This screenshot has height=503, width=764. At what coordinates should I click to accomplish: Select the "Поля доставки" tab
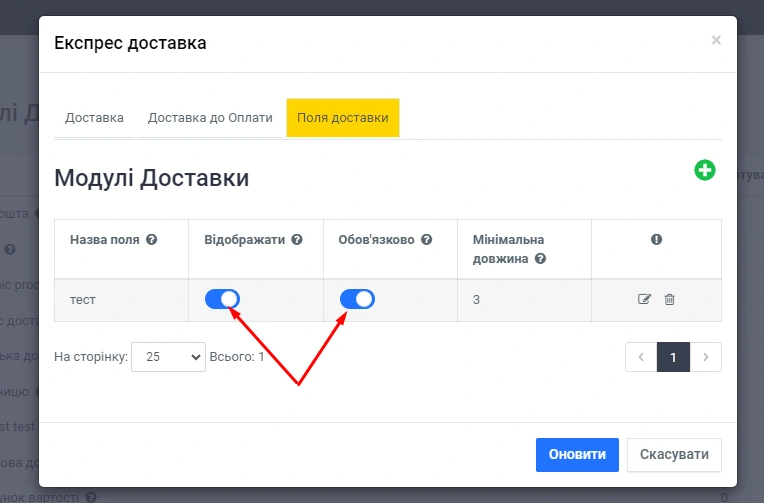pos(342,117)
